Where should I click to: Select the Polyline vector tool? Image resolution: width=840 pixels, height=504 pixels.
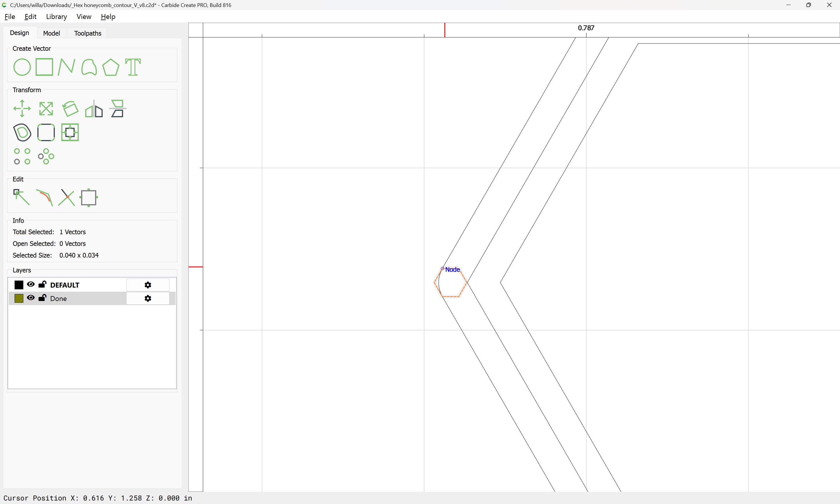[66, 67]
